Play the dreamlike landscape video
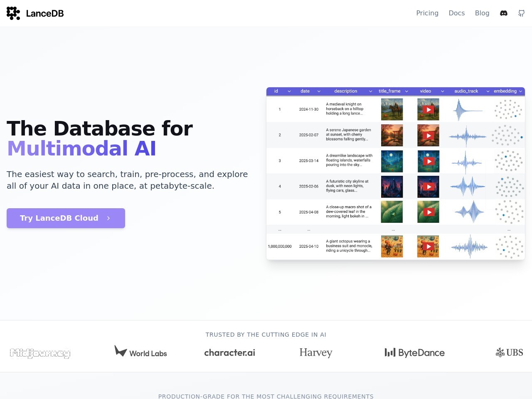This screenshot has height=399, width=532. point(428,161)
